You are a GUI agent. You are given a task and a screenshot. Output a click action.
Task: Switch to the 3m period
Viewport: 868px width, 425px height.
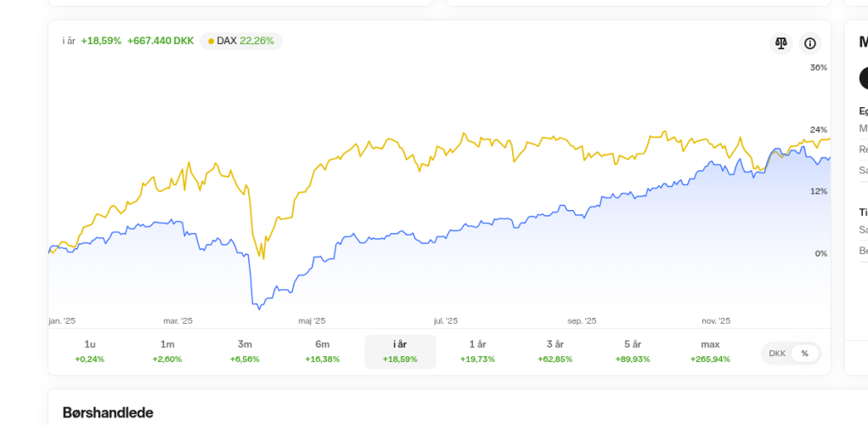[245, 351]
